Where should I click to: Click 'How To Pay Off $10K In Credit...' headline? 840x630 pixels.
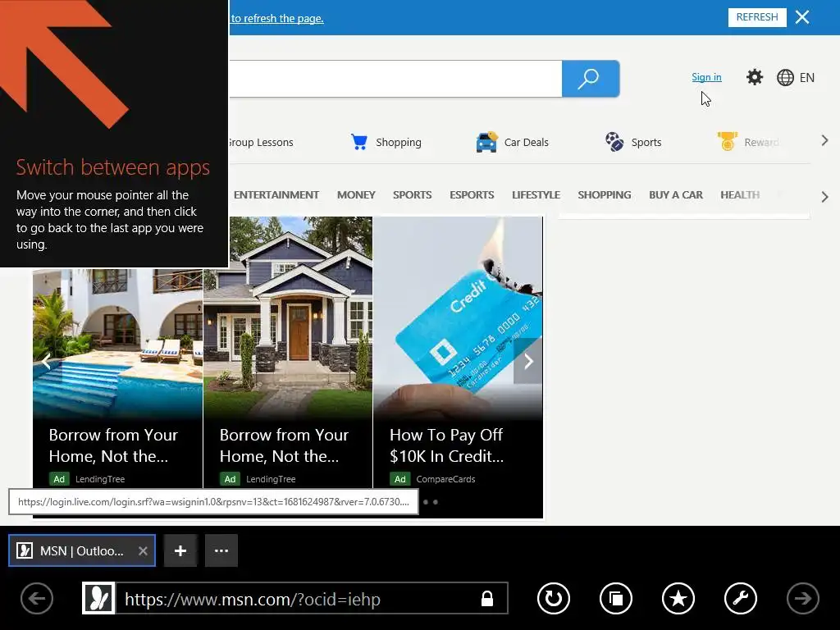tap(446, 445)
